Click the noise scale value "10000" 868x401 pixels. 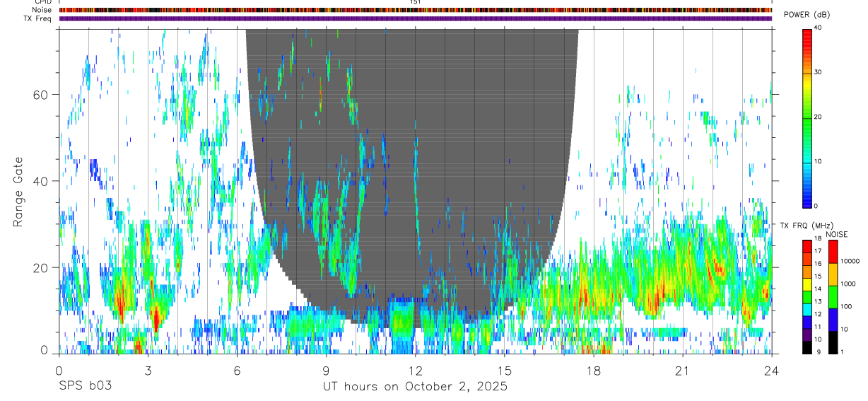851,261
